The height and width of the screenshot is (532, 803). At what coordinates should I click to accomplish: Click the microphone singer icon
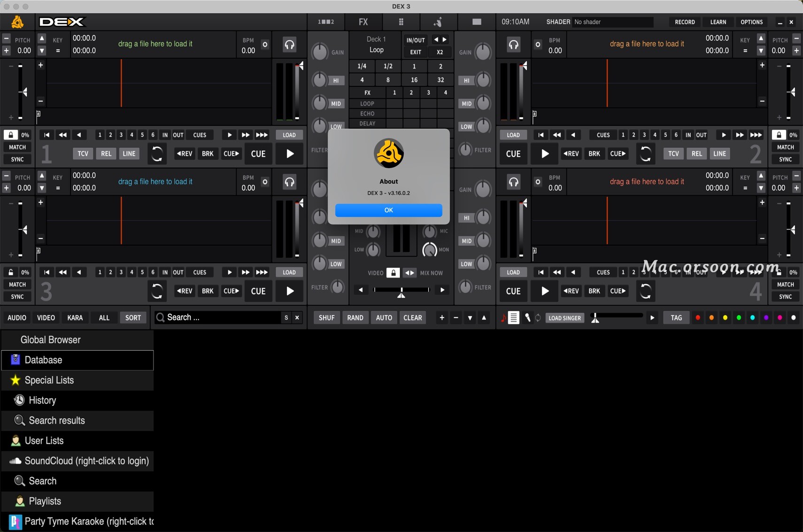[527, 318]
